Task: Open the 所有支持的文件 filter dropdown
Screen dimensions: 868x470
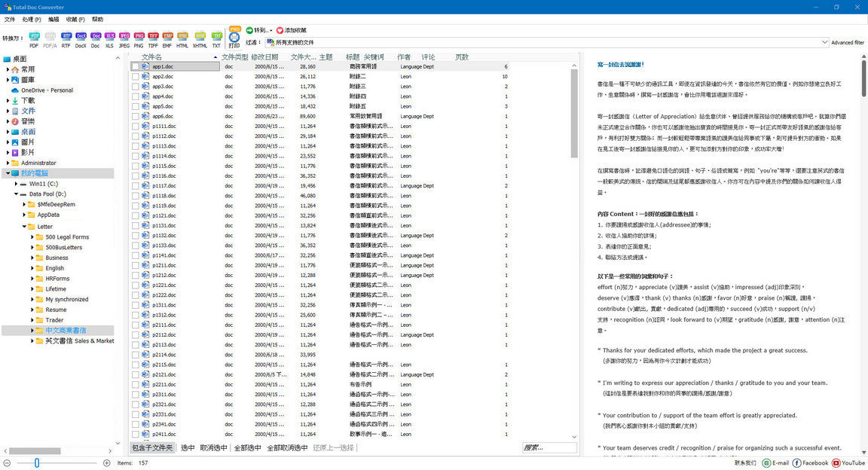Action: coord(825,42)
